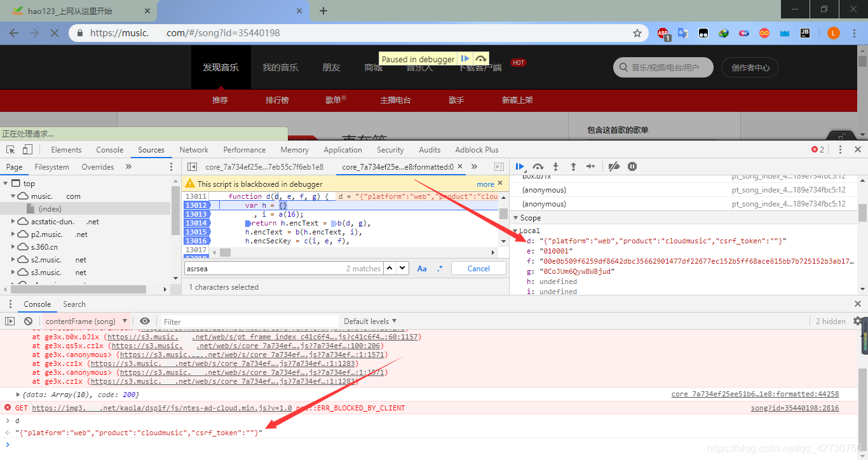Resume script execution in debugger toolbar
868x460 pixels.
pyautogui.click(x=520, y=166)
